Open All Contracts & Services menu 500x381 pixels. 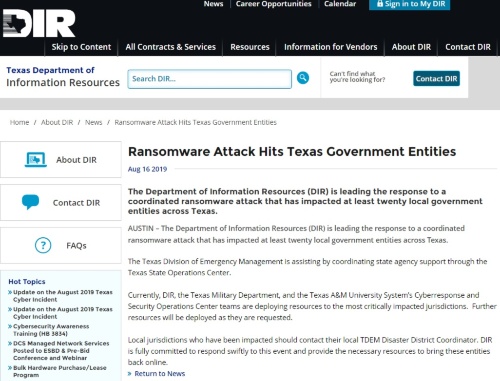(171, 47)
